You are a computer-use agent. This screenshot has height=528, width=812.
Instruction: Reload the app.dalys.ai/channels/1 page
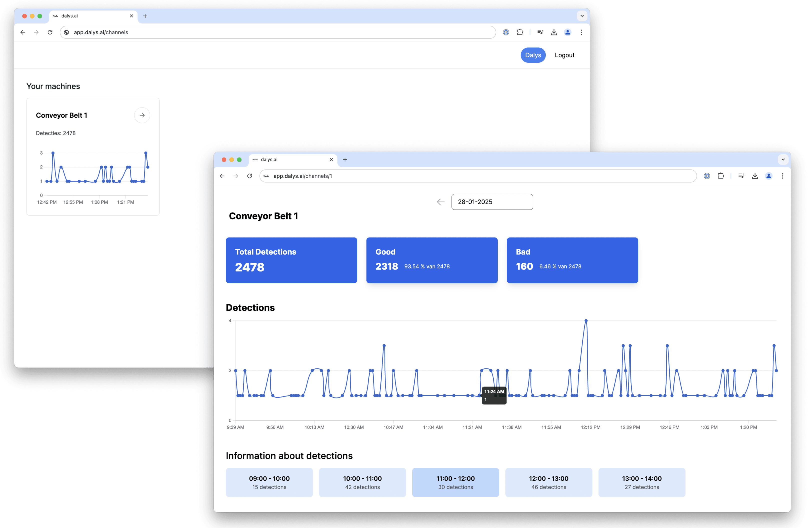pyautogui.click(x=250, y=176)
